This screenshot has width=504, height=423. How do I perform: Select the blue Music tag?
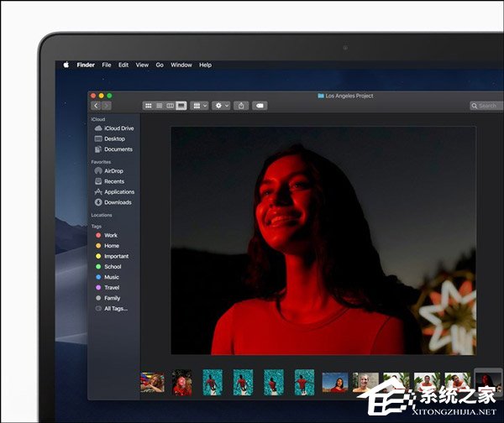coord(108,277)
